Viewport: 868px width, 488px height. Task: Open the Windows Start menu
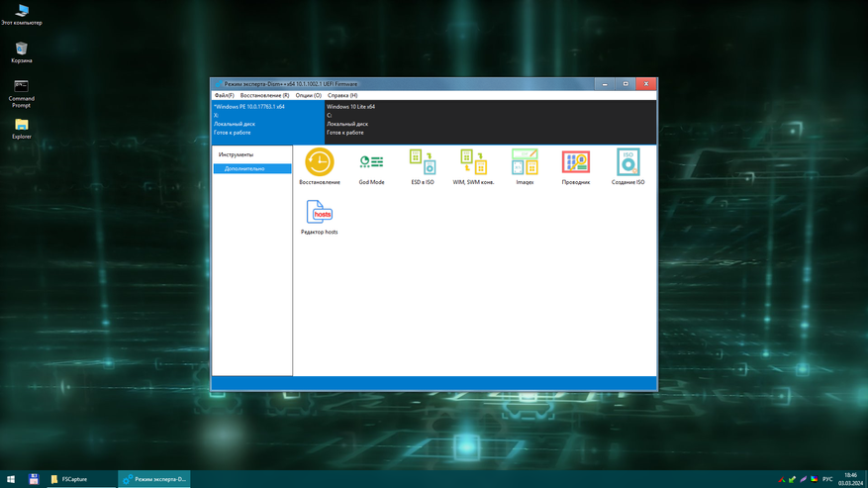click(x=11, y=479)
